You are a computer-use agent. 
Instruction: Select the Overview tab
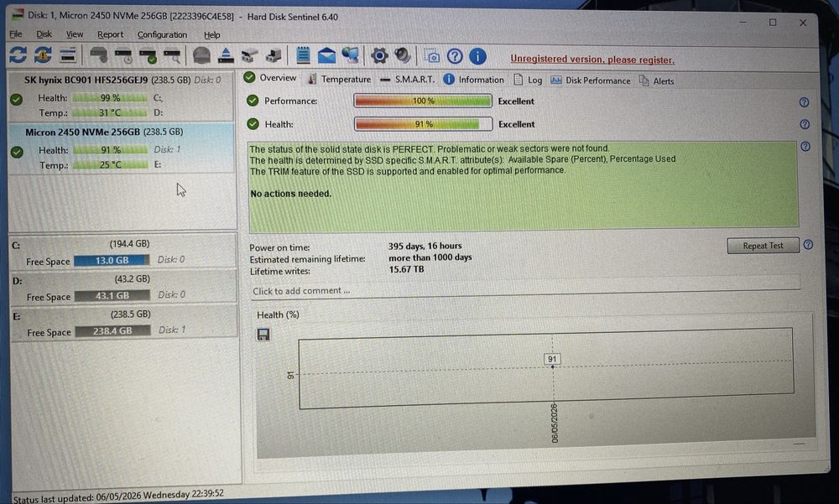(270, 78)
